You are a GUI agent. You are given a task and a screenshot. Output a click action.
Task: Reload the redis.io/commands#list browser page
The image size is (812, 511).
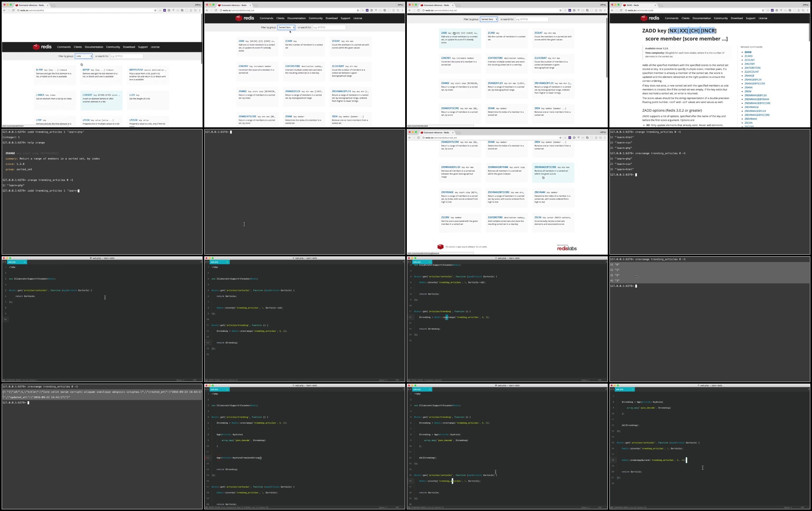click(13, 10)
